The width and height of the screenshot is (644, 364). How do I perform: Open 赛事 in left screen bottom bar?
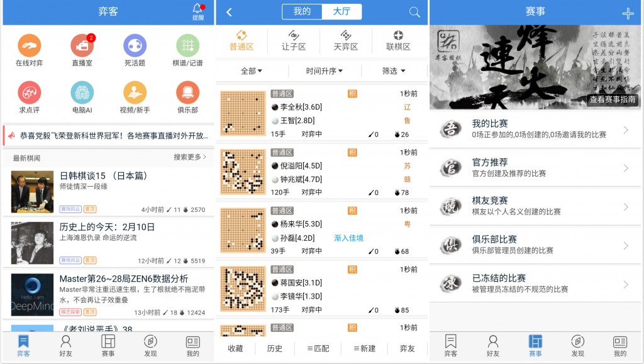click(108, 346)
